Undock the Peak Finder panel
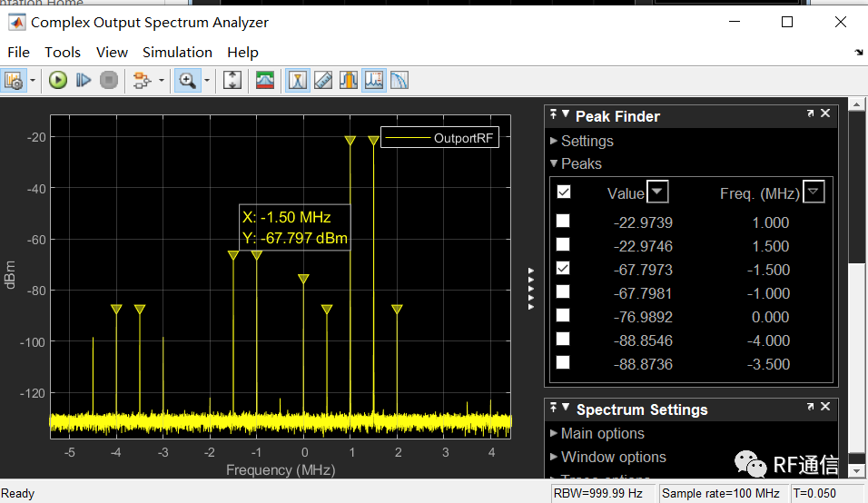The height and width of the screenshot is (503, 868). [811, 113]
